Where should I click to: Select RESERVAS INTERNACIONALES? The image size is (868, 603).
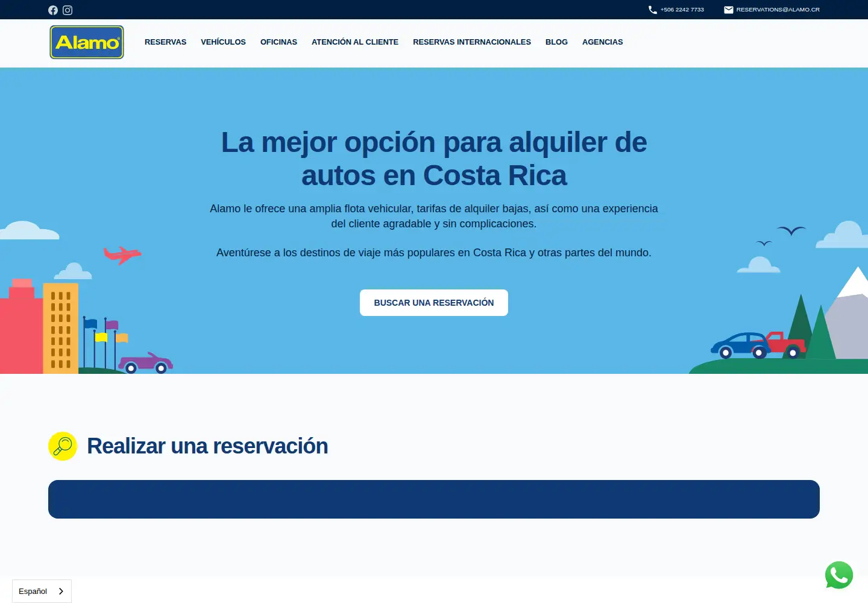(472, 42)
